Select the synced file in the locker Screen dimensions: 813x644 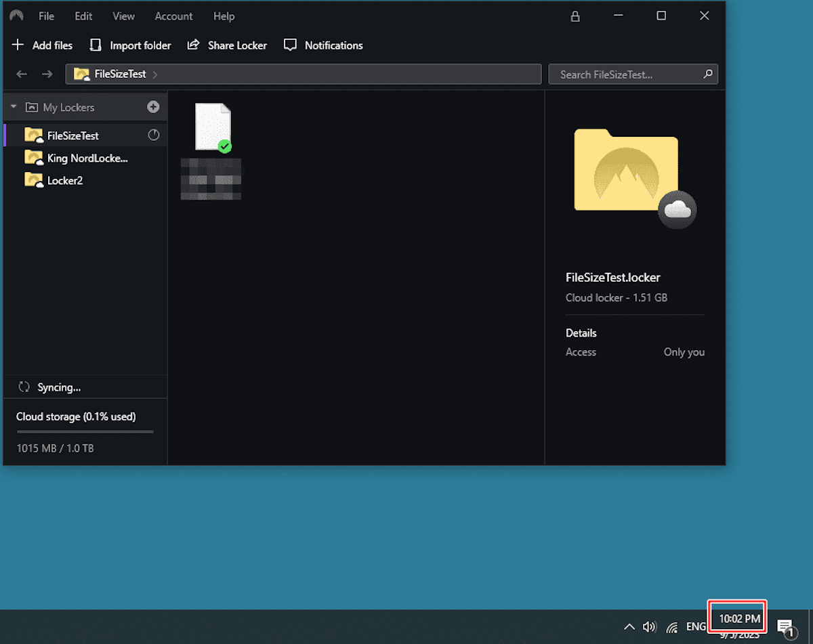point(212,128)
